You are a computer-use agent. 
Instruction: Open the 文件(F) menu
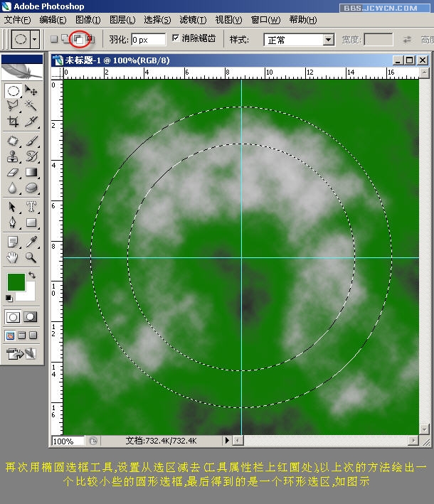click(x=17, y=20)
